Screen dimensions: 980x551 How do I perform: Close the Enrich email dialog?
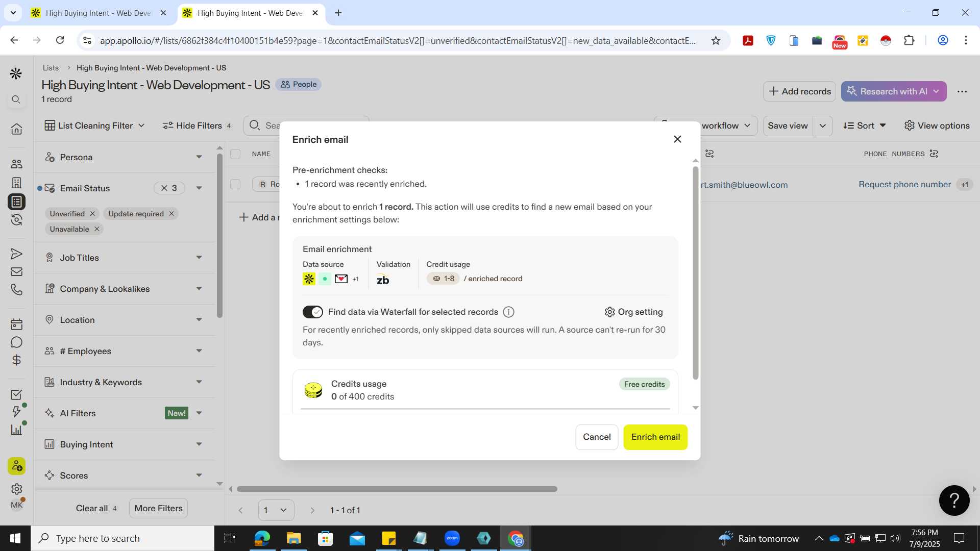click(x=677, y=139)
